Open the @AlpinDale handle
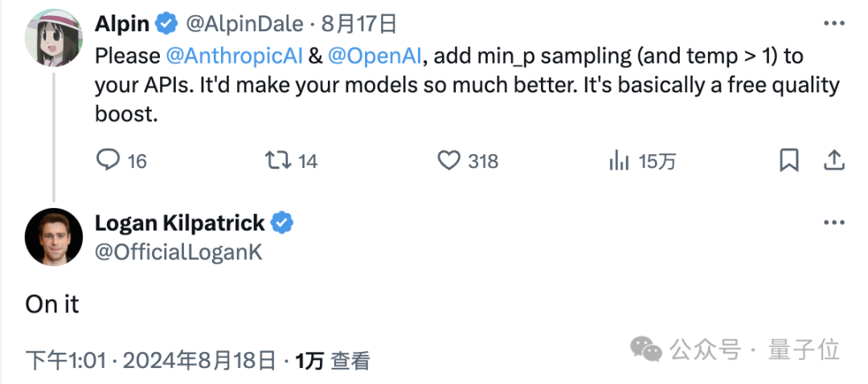Screen dimensions: 868x384 pos(244,24)
